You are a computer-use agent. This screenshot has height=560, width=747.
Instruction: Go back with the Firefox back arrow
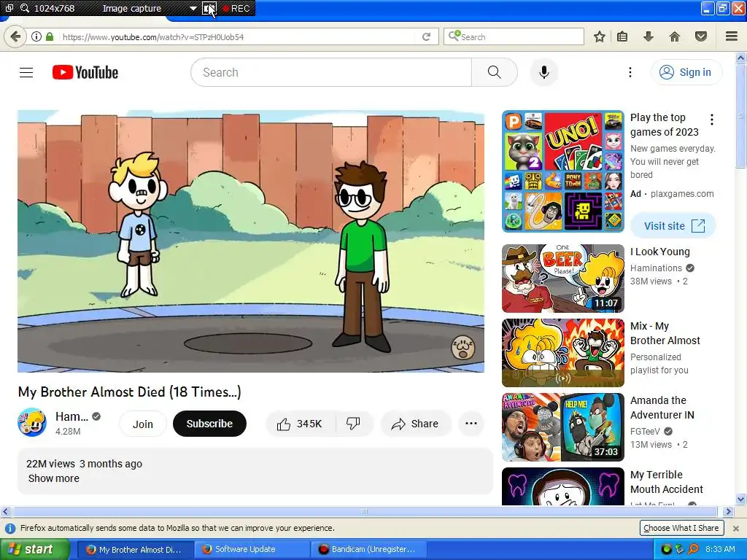tap(15, 36)
